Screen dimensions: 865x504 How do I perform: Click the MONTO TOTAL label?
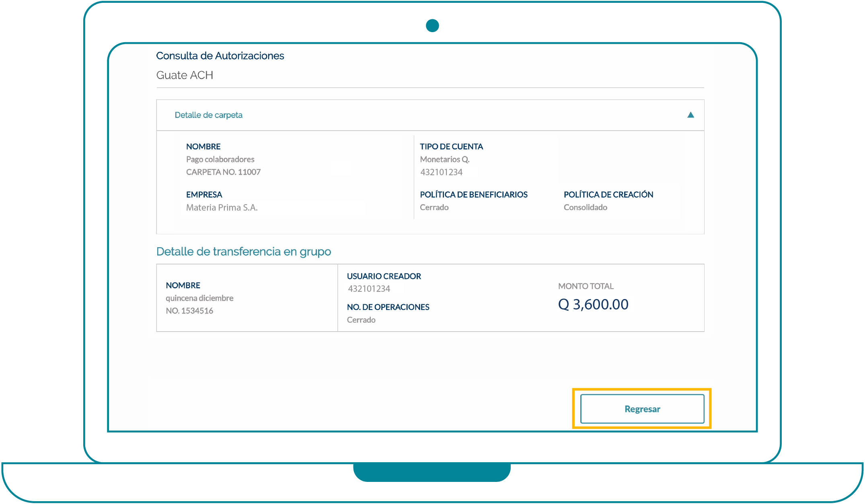(x=586, y=286)
